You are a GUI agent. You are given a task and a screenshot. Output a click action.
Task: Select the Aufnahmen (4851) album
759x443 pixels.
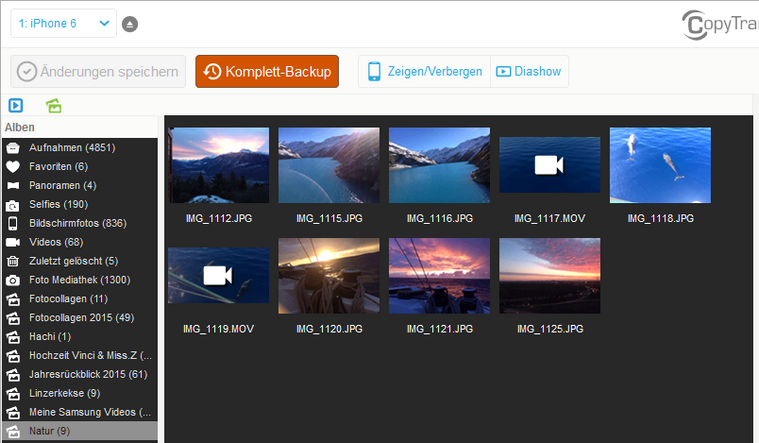(80, 148)
